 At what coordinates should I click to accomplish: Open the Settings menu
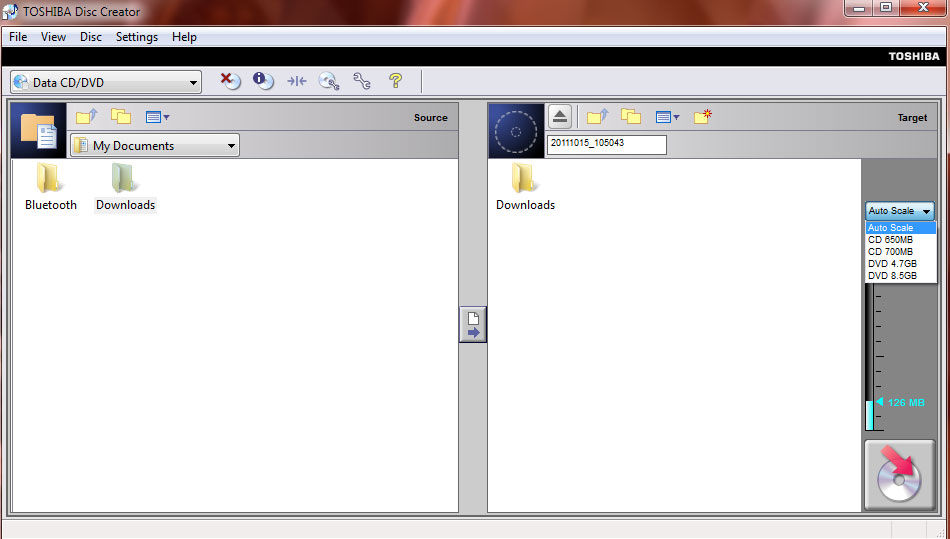point(137,37)
